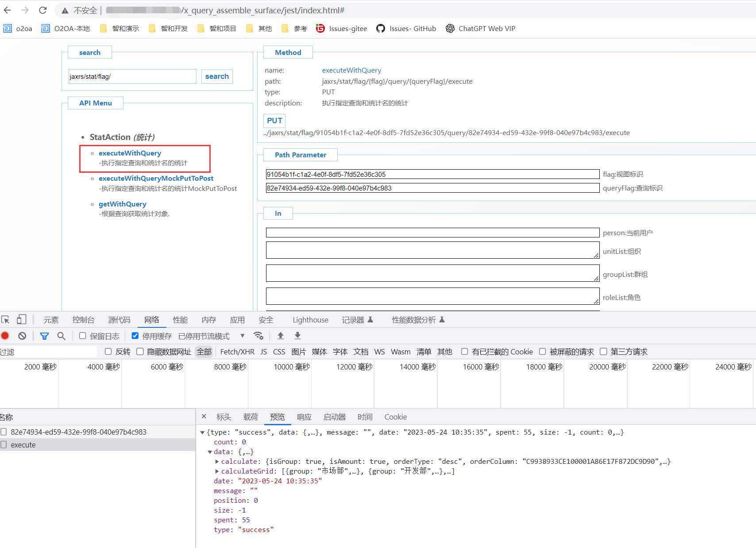Open the 响应 tab of the request

[x=304, y=417]
